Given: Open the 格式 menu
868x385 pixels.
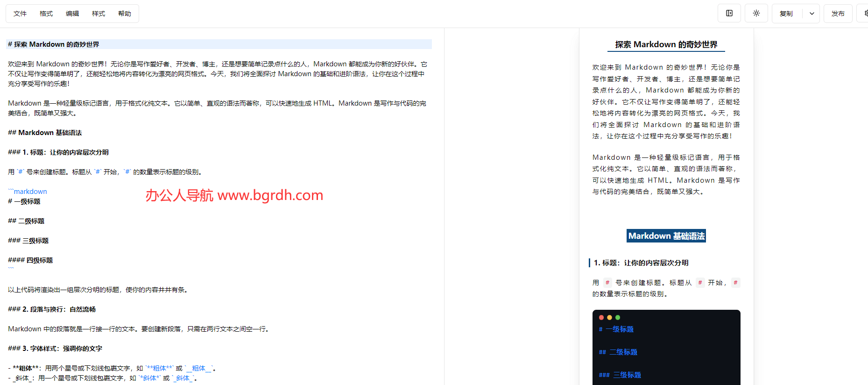Looking at the screenshot, I should click(46, 14).
